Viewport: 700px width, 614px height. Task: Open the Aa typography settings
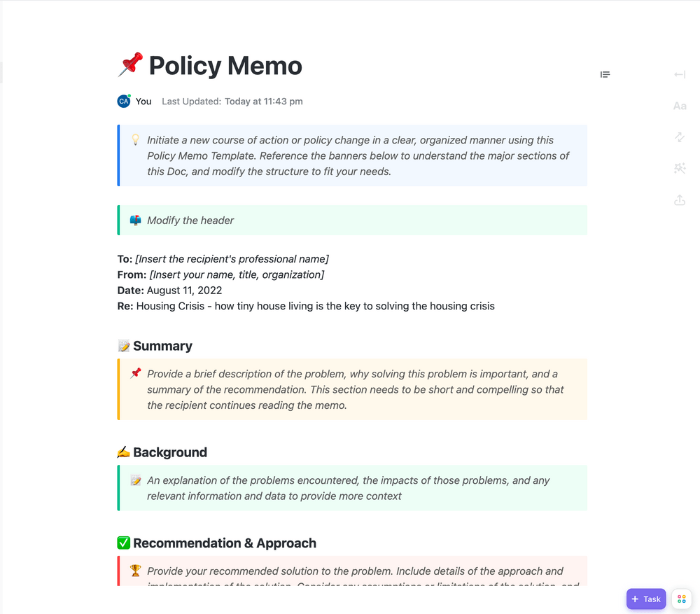(x=679, y=106)
